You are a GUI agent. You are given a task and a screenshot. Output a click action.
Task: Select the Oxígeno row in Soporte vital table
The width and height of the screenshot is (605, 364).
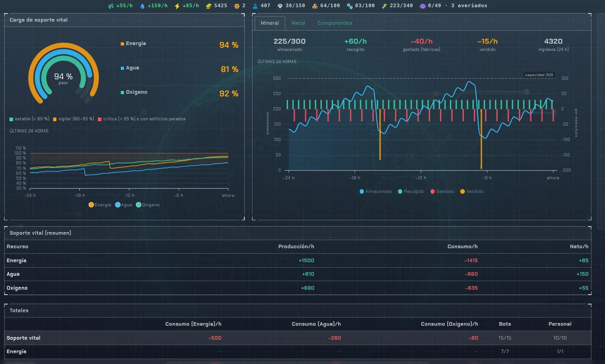pos(298,288)
